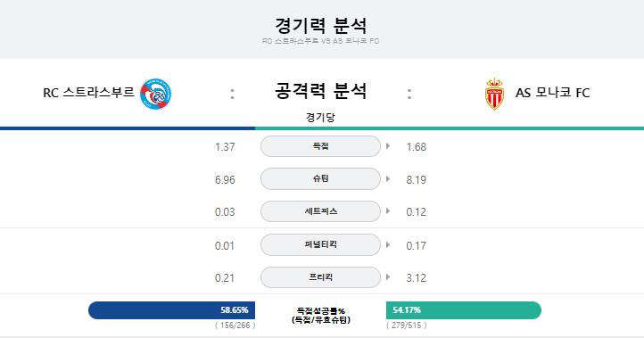Screen dimensions: 644x338
Task: Expand arrow next to 득점 row
Action: (x=388, y=145)
